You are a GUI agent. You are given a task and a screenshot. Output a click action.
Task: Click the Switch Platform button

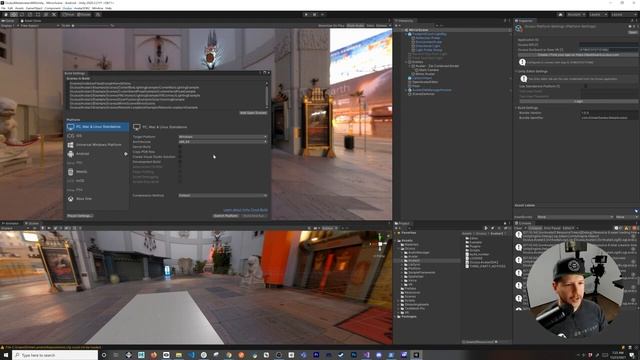tap(226, 216)
